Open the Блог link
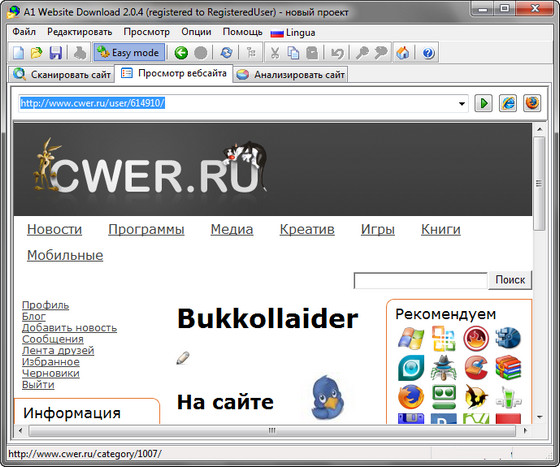This screenshot has width=560, height=467. tap(34, 317)
